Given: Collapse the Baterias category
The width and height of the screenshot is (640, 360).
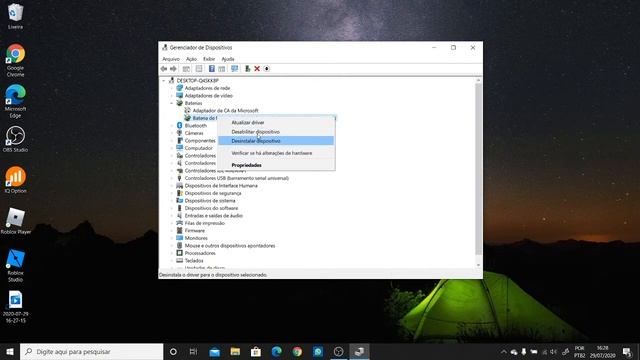Looking at the screenshot, I should tap(171, 103).
